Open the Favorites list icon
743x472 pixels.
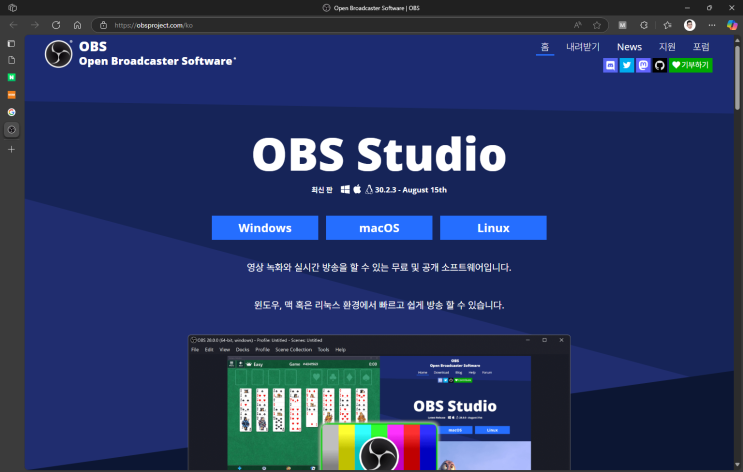667,25
